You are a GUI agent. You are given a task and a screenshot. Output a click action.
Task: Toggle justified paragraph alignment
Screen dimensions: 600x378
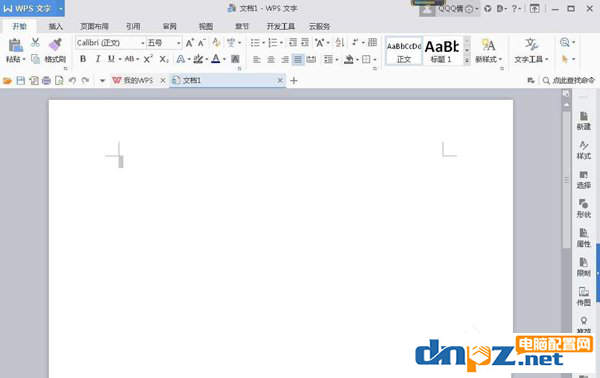[298, 59]
